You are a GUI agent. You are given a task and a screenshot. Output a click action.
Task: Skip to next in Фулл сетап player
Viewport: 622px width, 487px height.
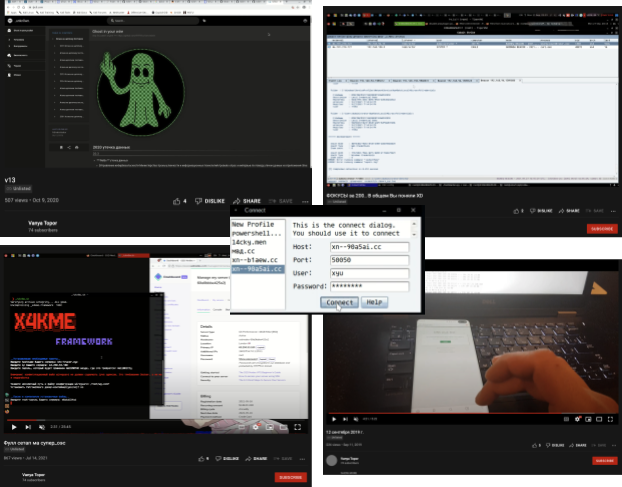28,427
